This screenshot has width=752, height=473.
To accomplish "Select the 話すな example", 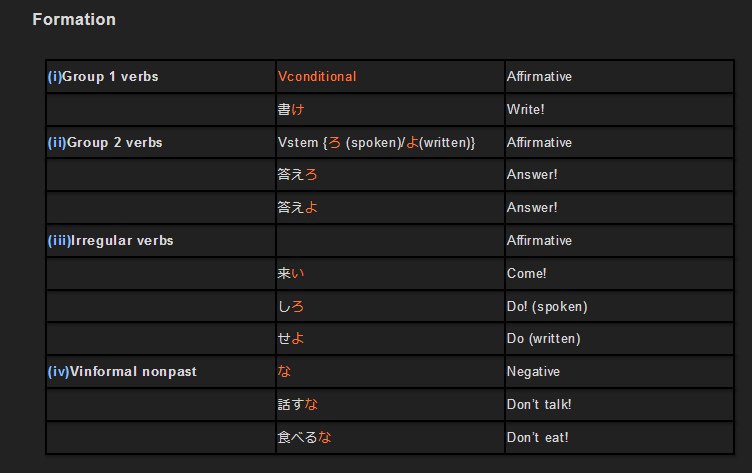I will coord(297,404).
